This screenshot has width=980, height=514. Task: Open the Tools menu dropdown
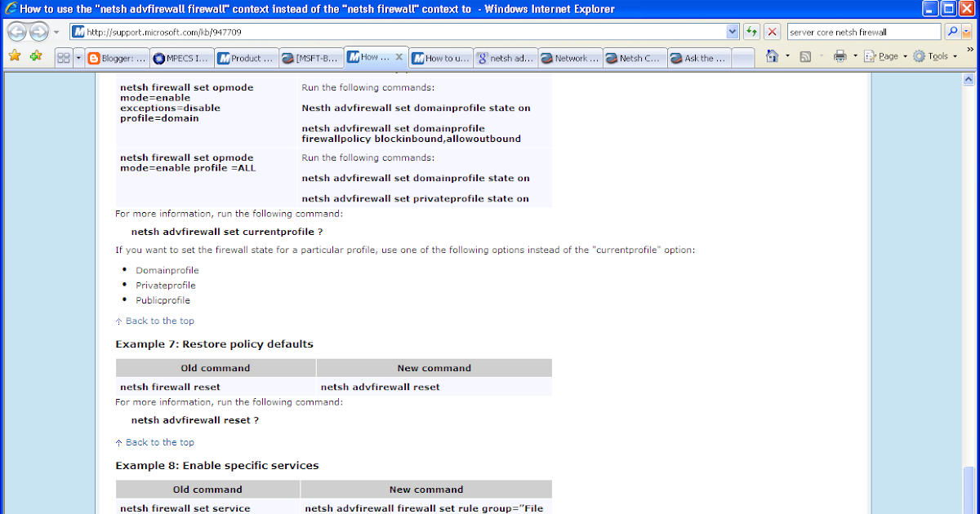935,56
